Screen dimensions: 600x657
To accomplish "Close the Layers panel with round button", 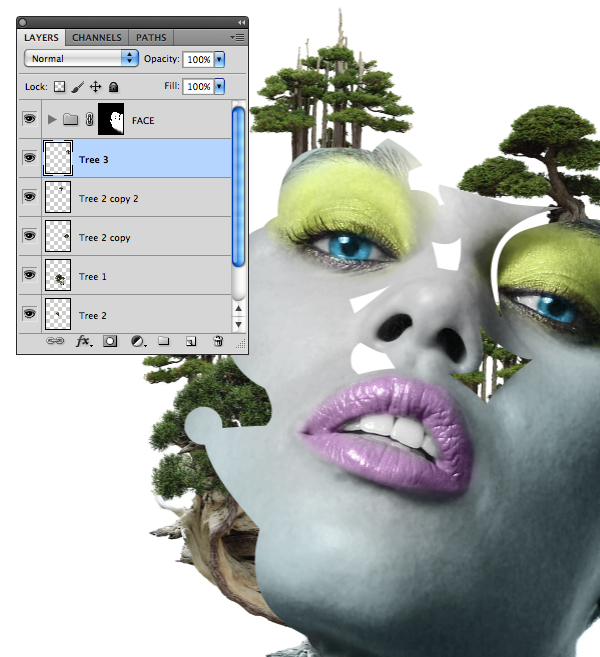I will 23,22.
